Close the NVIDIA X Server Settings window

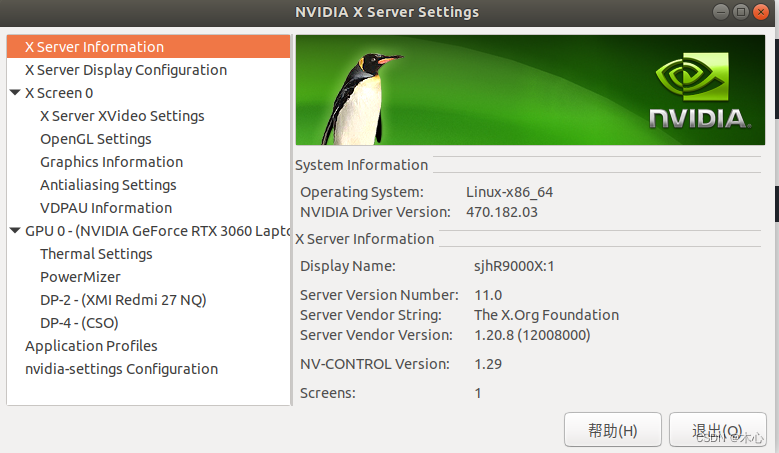[761, 12]
